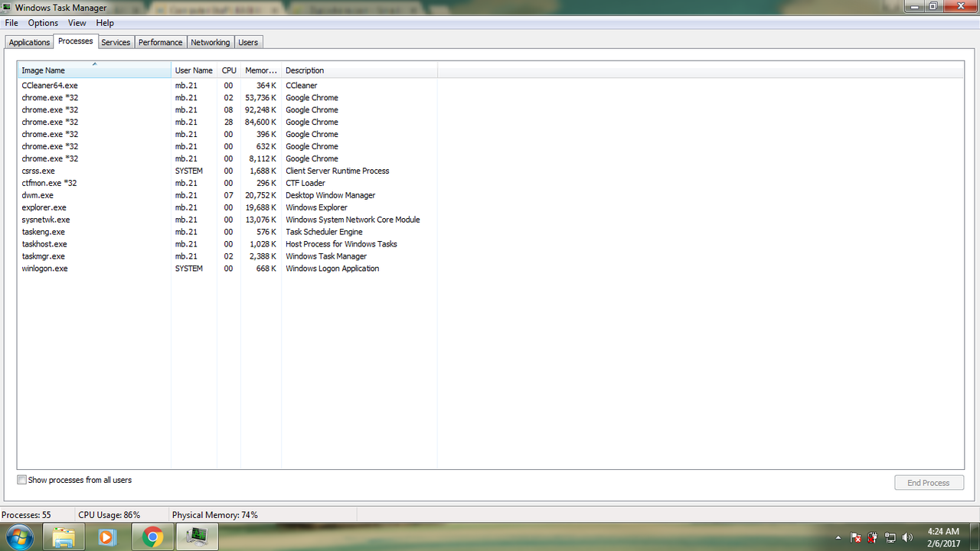Select the chrome.exe row using 92,248 K
This screenshot has height=551, width=980.
click(227, 110)
